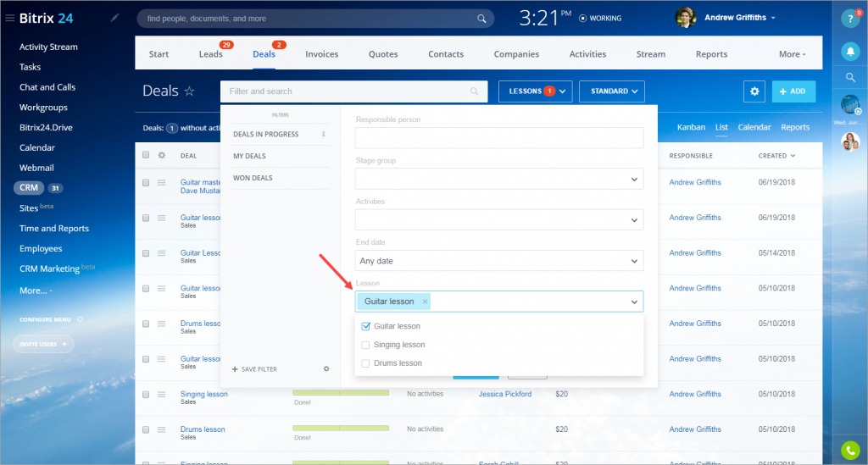Click the Singing lesson deal stage progress bar
Image resolution: width=868 pixels, height=465 pixels.
[x=341, y=393]
